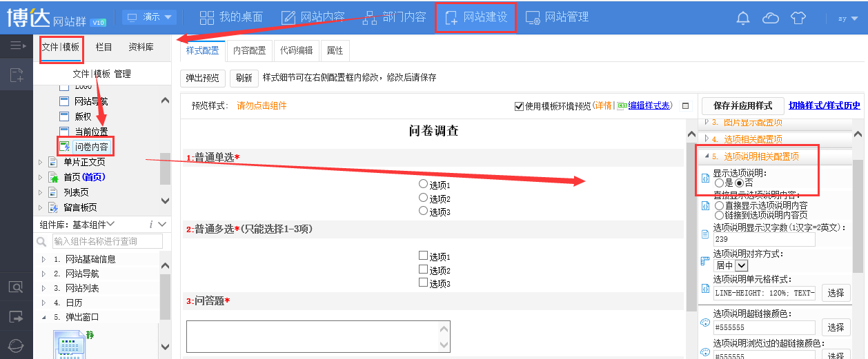Click the new file sidebar icon
This screenshot has height=359, width=868.
pos(17,76)
